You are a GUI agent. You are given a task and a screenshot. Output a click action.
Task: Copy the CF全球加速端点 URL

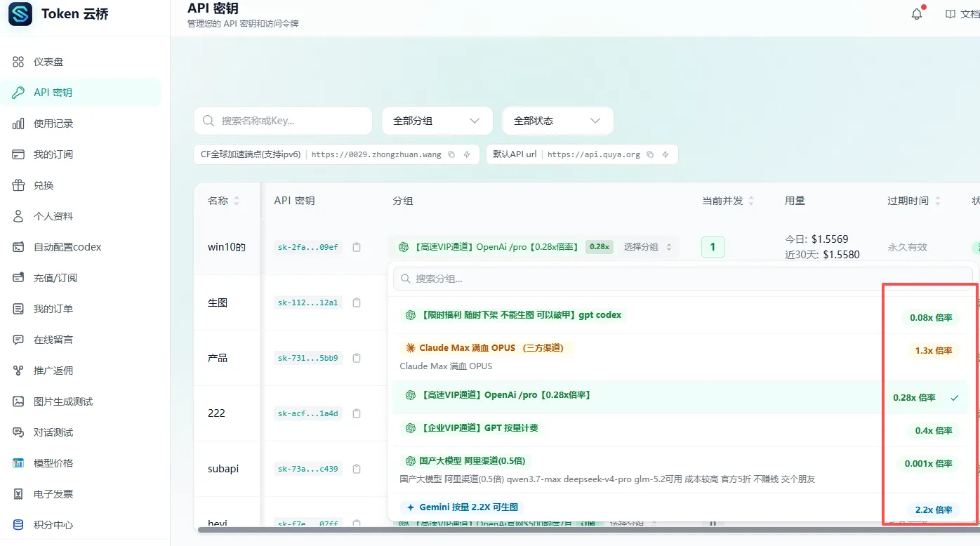451,154
